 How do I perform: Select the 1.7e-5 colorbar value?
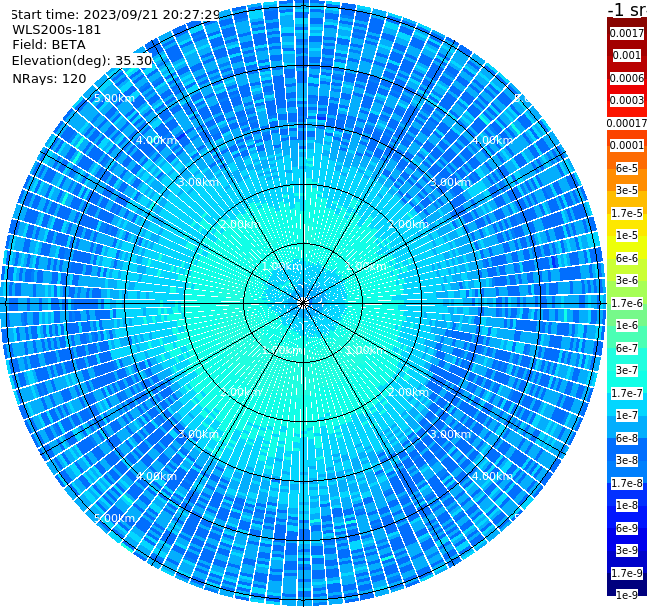tap(627, 213)
